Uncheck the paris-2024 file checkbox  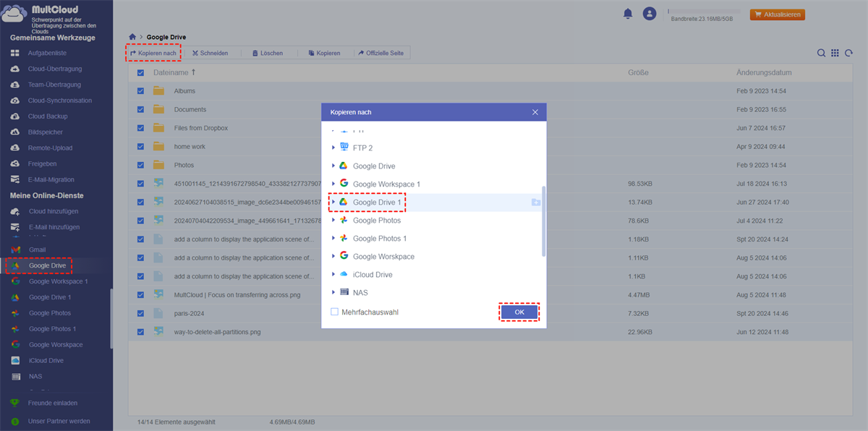[x=140, y=313]
